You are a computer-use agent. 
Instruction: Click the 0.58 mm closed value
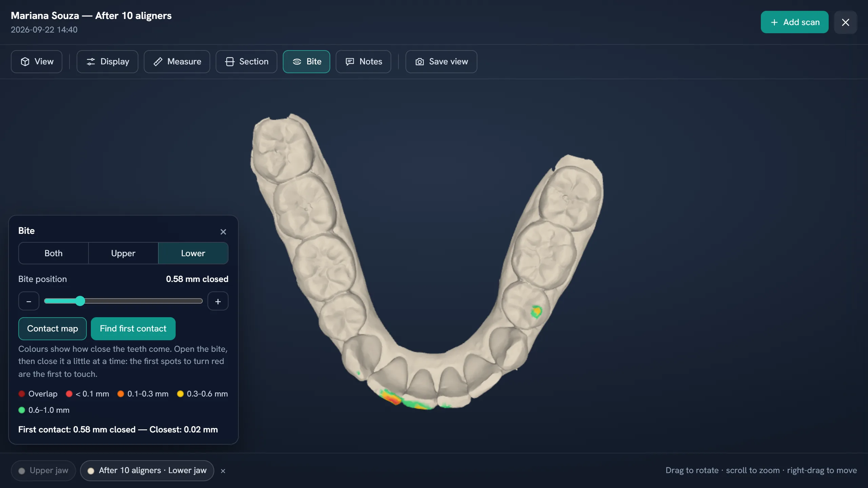[x=197, y=279]
